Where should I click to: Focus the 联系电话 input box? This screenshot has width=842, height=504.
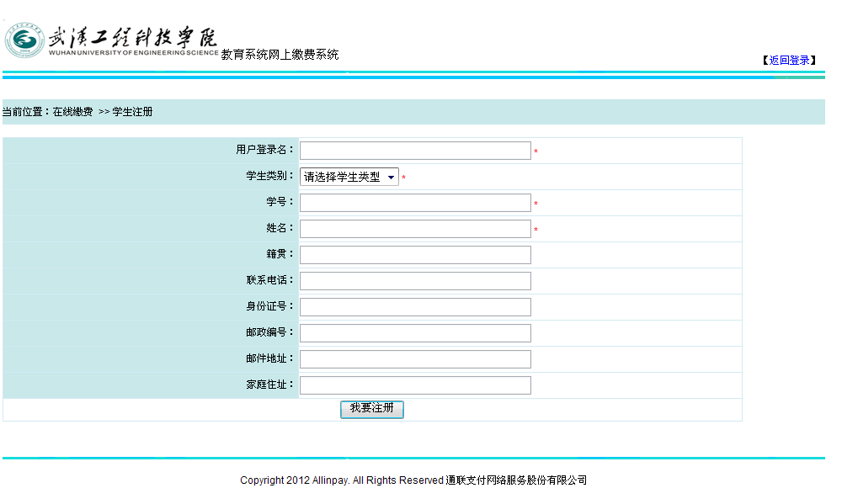415,281
